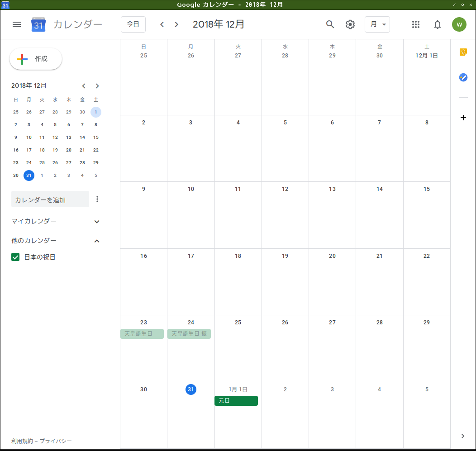Viewport: 476px width, 451px height.
Task: Open the 月 view selector dropdown
Action: [x=377, y=24]
